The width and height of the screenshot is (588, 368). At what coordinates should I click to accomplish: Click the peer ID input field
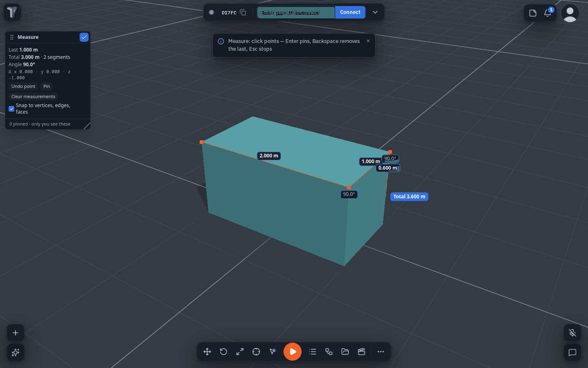pos(296,12)
